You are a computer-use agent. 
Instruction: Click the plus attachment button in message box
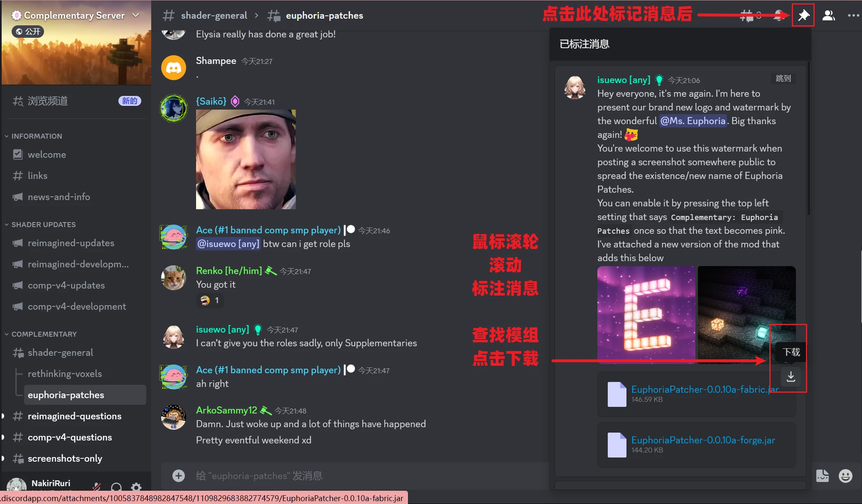coord(179,476)
